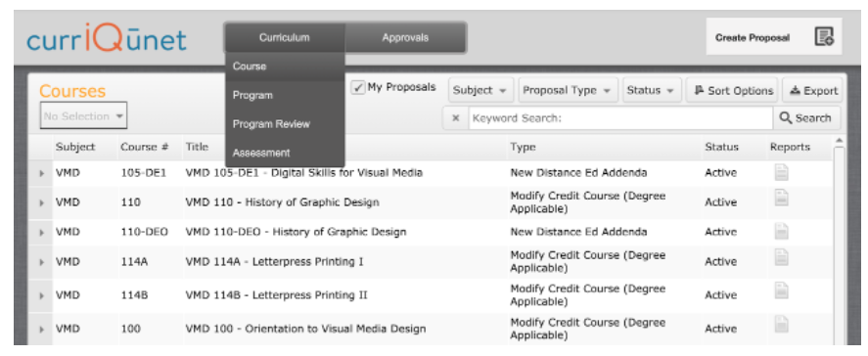The height and width of the screenshot is (356, 868).
Task: Click 'Modify Credit Course' type in 114A row
Action: click(588, 262)
